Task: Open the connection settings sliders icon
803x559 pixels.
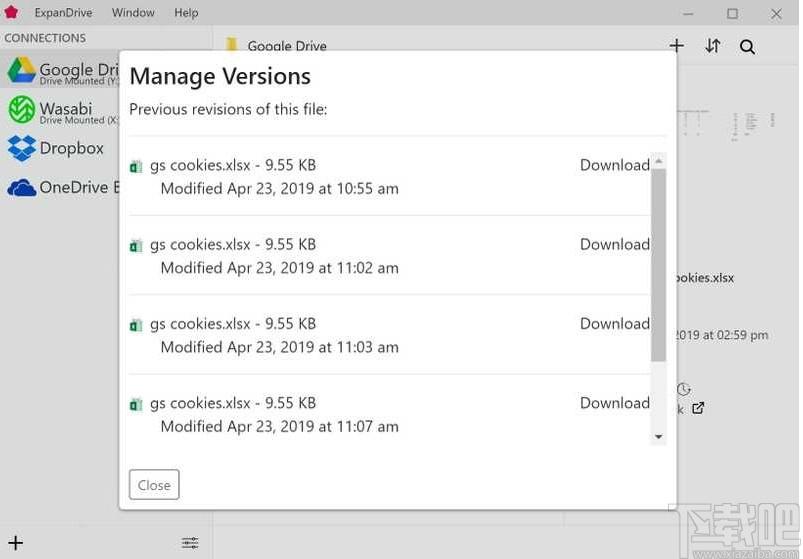Action: pyautogui.click(x=190, y=543)
